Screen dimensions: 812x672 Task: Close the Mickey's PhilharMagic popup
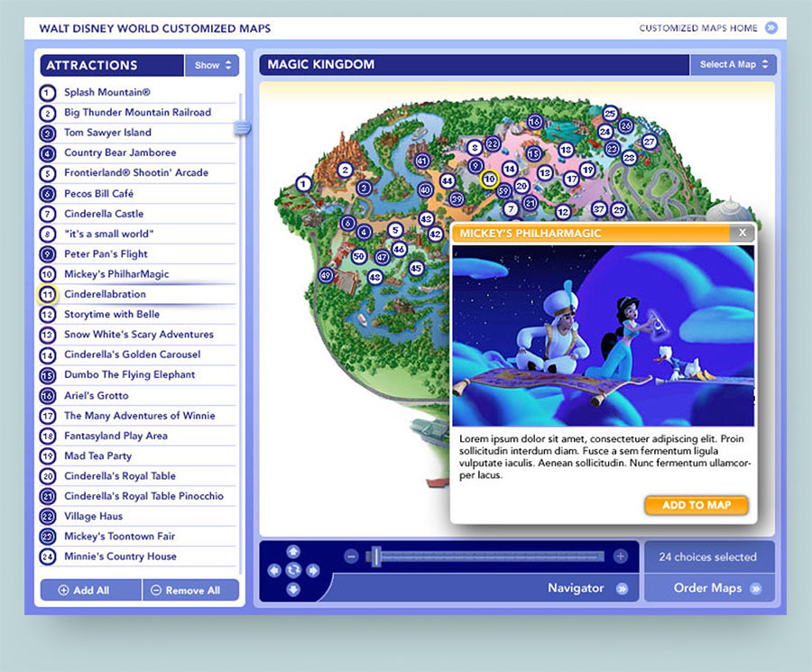742,233
